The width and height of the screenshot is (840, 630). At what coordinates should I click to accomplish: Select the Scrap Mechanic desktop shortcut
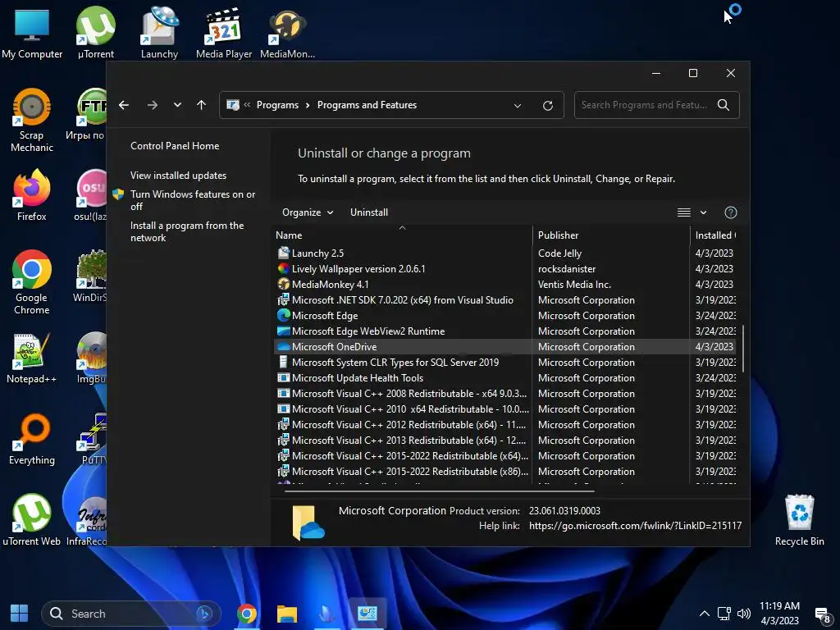pos(32,121)
